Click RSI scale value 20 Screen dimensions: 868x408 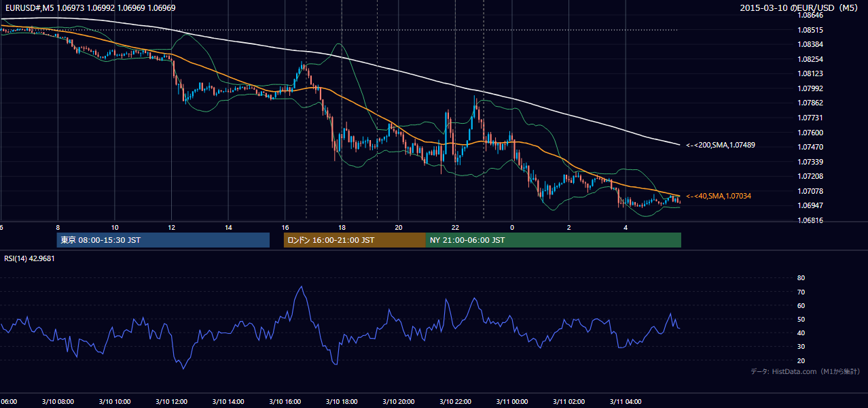(801, 360)
